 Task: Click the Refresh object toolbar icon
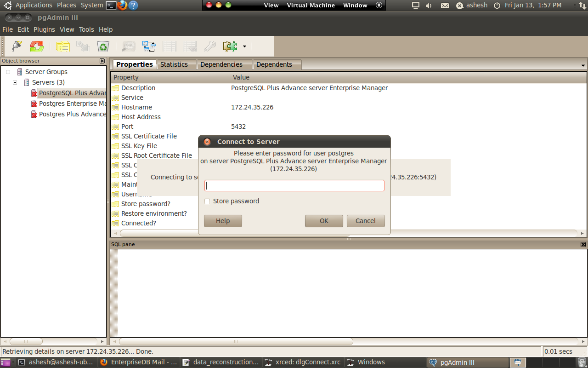[x=37, y=46]
